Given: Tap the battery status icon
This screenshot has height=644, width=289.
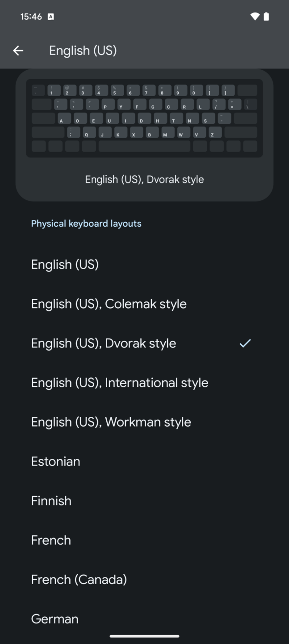Looking at the screenshot, I should click(266, 17).
